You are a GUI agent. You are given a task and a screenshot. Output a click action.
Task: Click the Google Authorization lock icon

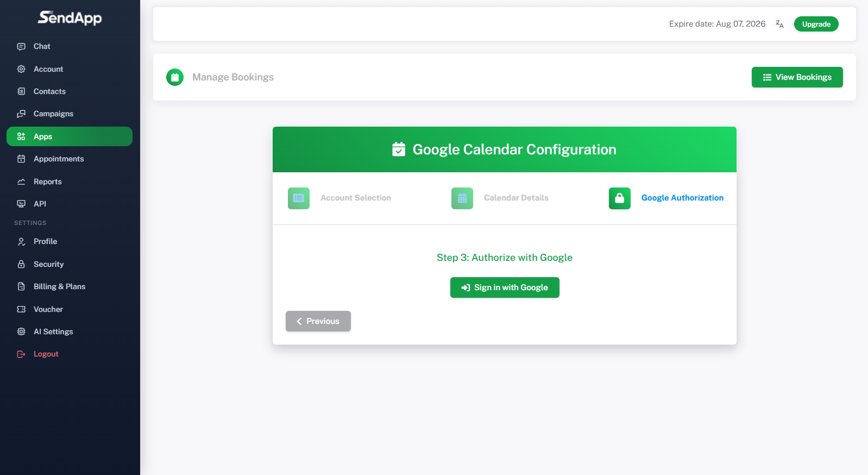click(620, 198)
